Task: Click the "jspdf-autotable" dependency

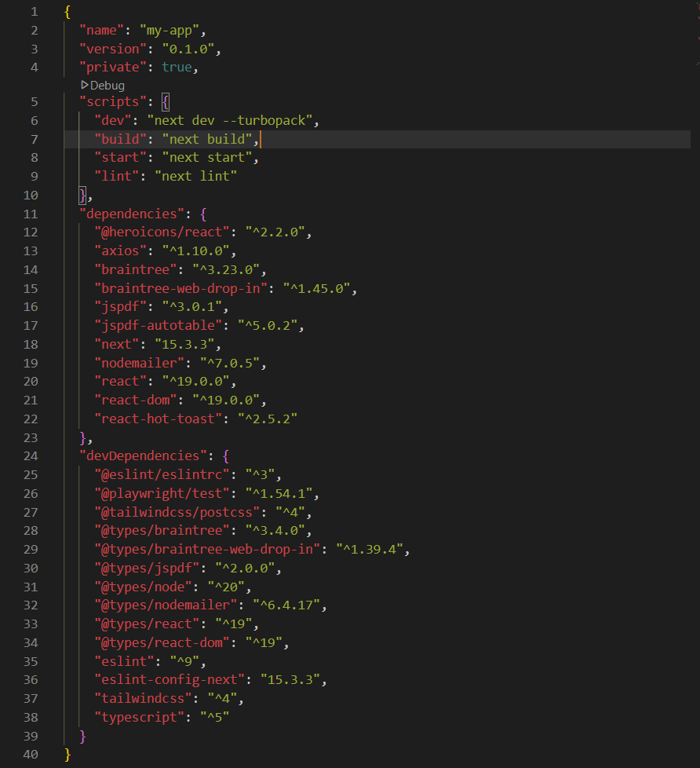Action: 158,326
